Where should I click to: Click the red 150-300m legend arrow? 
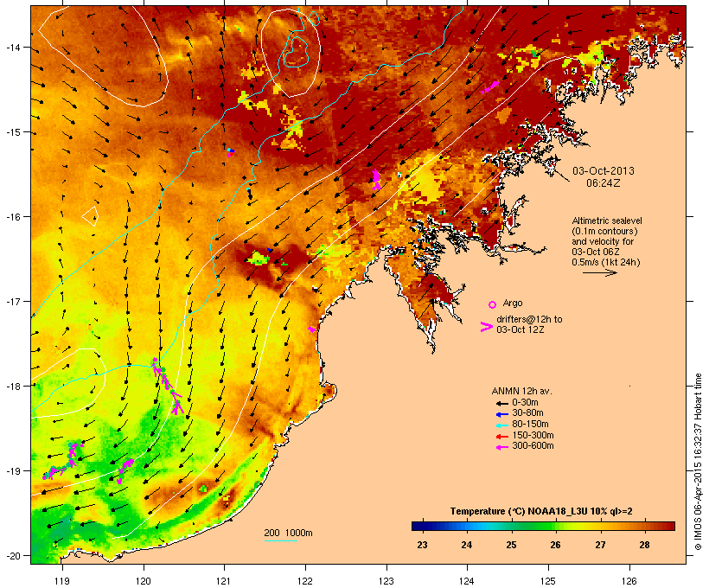502,436
